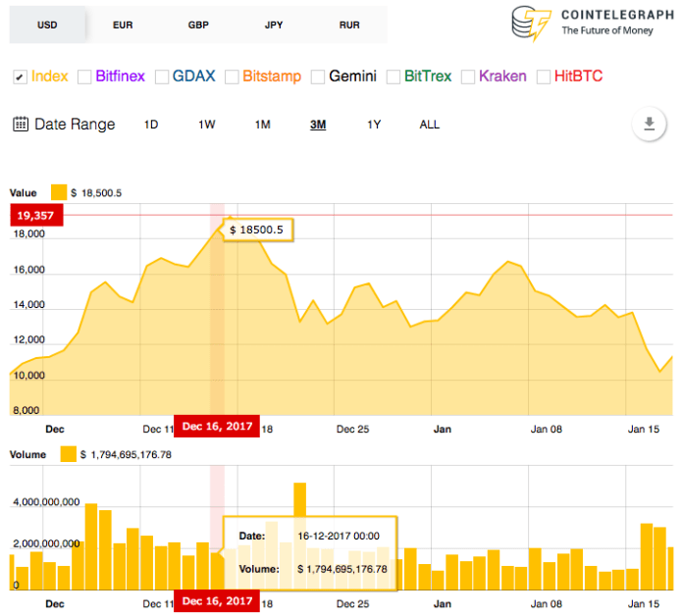
Task: Uncheck the Index checkbox
Action: click(x=19, y=77)
